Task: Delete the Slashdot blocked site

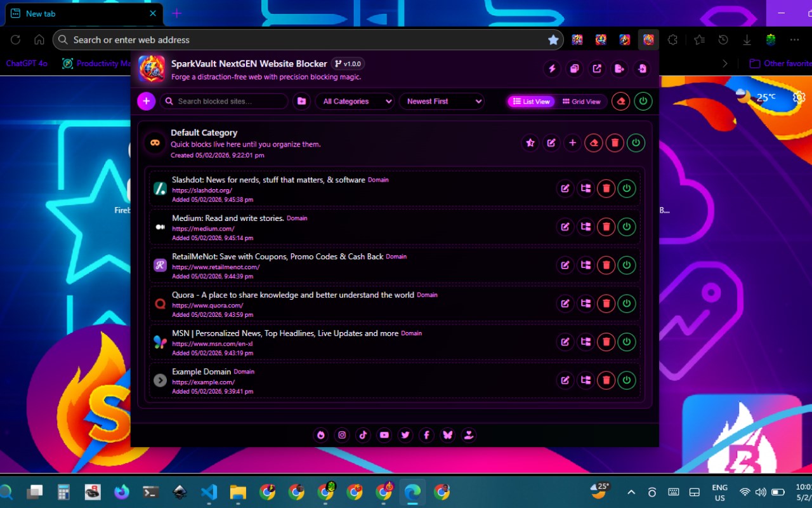Action: [606, 189]
